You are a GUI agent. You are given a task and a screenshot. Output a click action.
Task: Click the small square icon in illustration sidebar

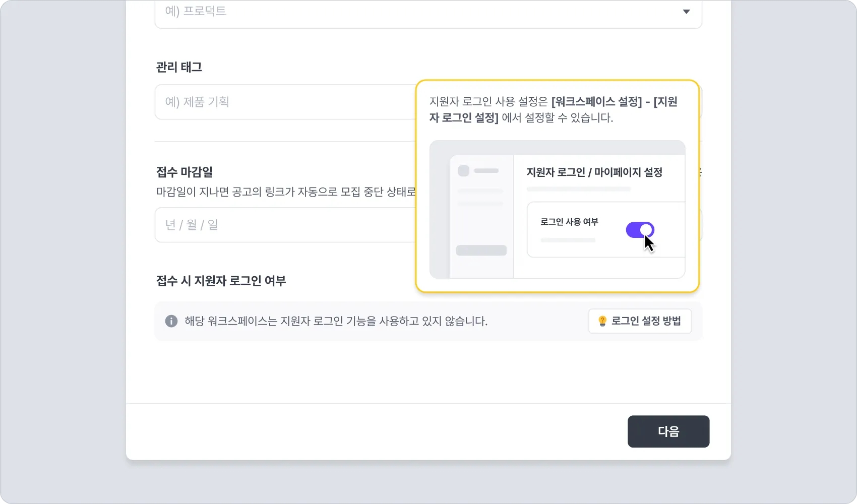463,171
